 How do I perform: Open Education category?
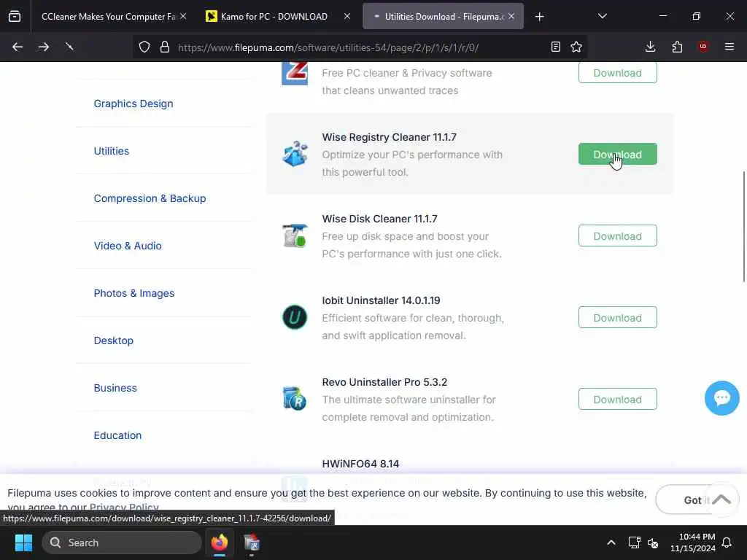point(117,435)
